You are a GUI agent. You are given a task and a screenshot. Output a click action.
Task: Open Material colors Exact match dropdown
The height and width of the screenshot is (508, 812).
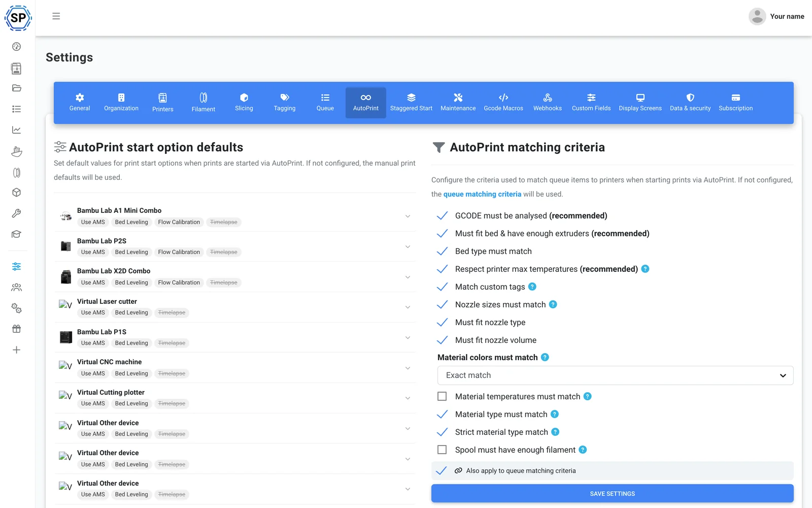pyautogui.click(x=615, y=375)
